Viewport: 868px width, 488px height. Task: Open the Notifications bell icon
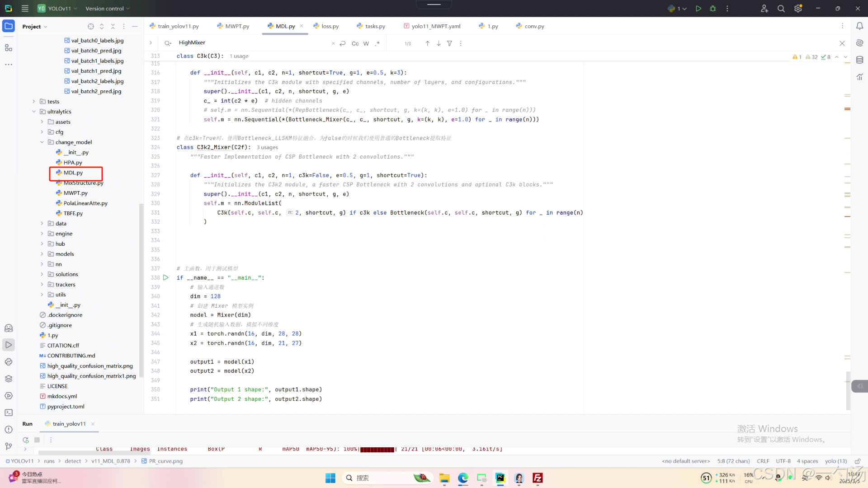pos(859,26)
